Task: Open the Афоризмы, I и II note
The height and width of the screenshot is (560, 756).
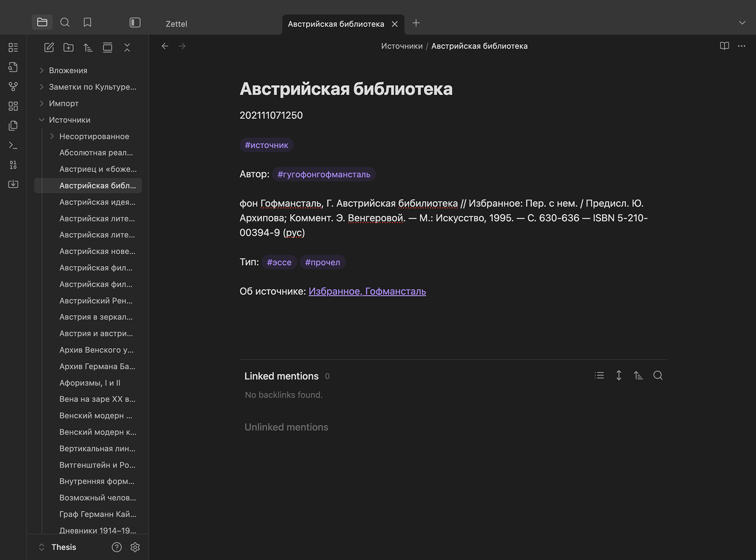Action: tap(90, 383)
